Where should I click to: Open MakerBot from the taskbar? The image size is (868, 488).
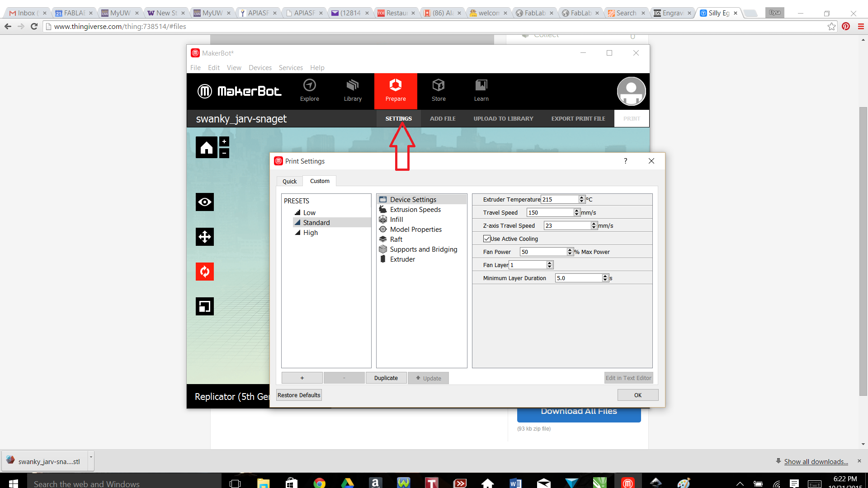coord(627,483)
